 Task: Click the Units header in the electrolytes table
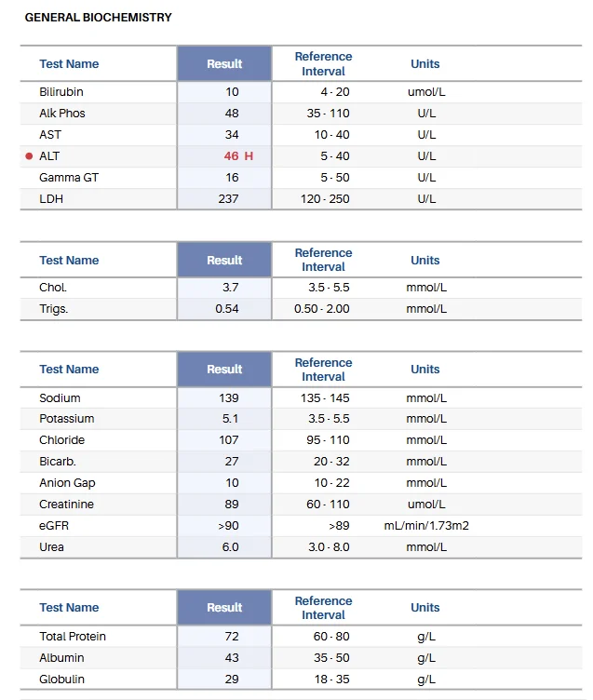coord(425,370)
